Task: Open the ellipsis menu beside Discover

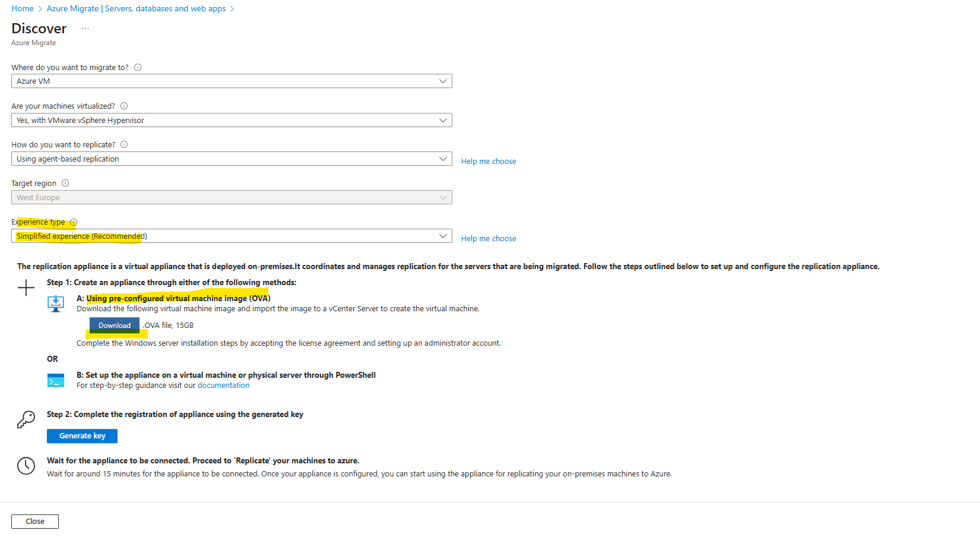Action: point(85,29)
